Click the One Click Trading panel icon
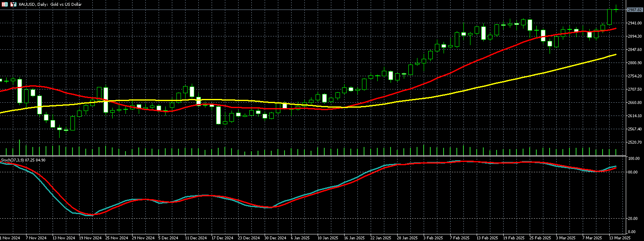 [5, 4]
